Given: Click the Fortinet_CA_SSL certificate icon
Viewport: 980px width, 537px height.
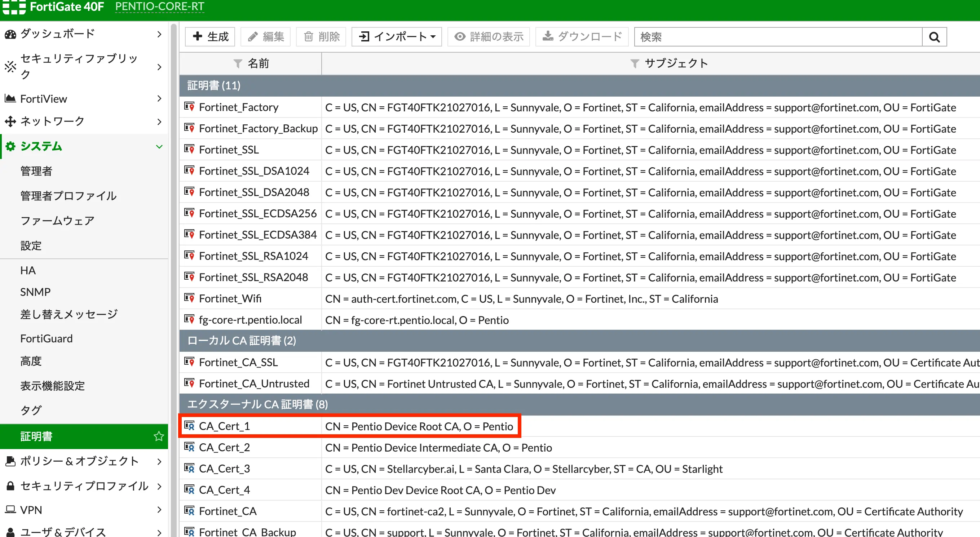Looking at the screenshot, I should pyautogui.click(x=189, y=362).
